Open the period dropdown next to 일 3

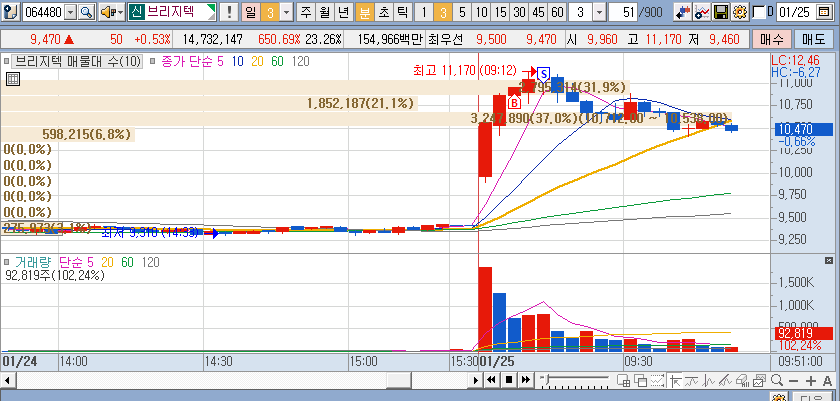[287, 12]
